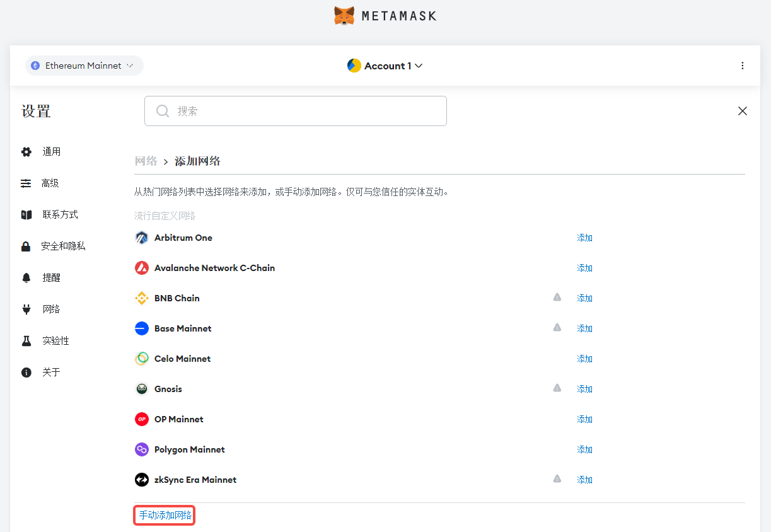Open the Ethereum Mainnet network dropdown

pos(84,66)
